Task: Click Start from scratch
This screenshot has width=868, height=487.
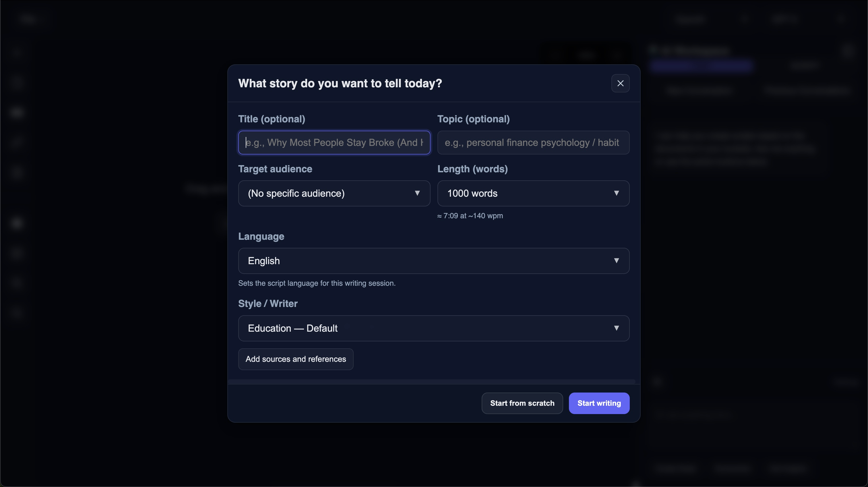Action: pyautogui.click(x=522, y=403)
